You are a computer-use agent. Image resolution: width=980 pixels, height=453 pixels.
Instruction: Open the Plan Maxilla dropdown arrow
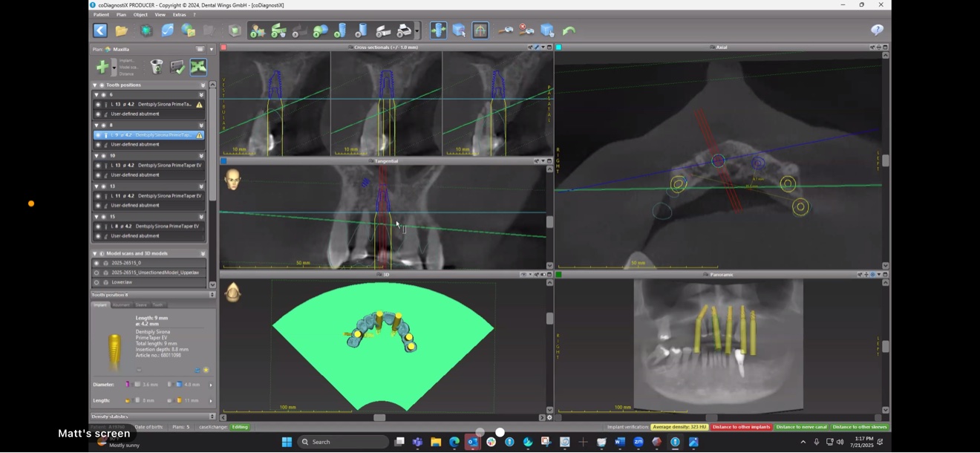pos(212,49)
